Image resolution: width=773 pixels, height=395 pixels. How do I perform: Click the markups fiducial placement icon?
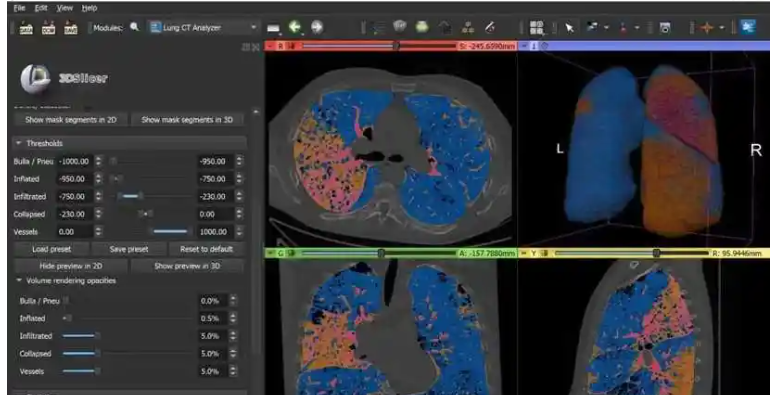click(x=623, y=28)
